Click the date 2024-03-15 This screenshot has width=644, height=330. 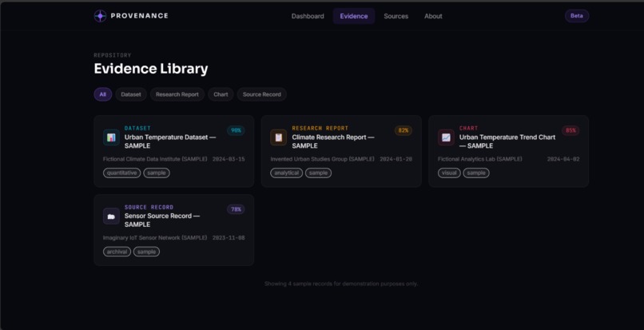tap(229, 159)
